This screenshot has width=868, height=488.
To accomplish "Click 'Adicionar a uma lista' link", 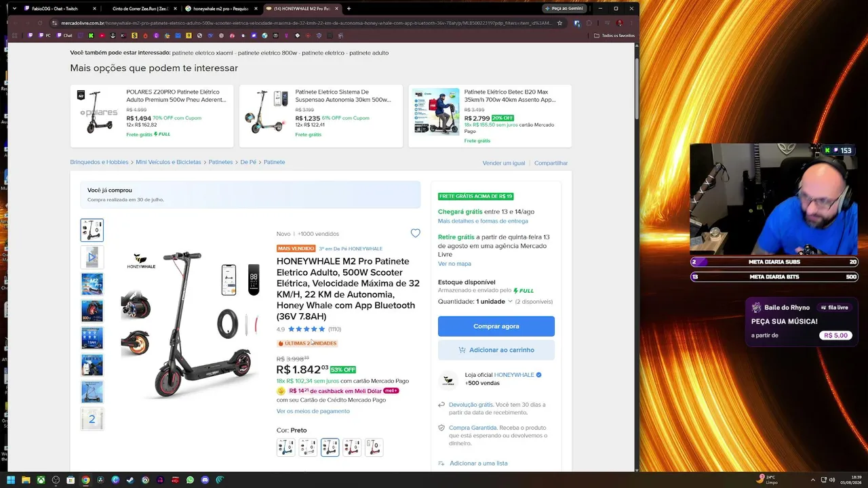I will [x=479, y=464].
